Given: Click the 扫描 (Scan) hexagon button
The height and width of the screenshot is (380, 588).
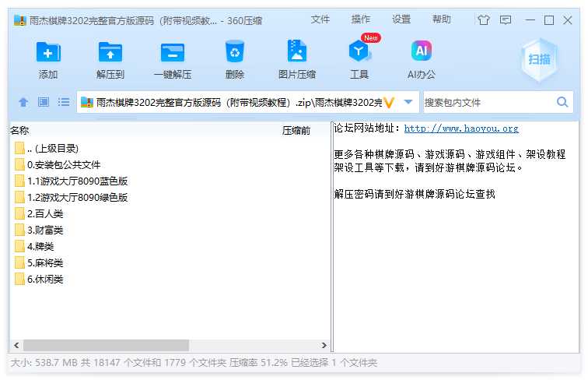Looking at the screenshot, I should pyautogui.click(x=539, y=59).
